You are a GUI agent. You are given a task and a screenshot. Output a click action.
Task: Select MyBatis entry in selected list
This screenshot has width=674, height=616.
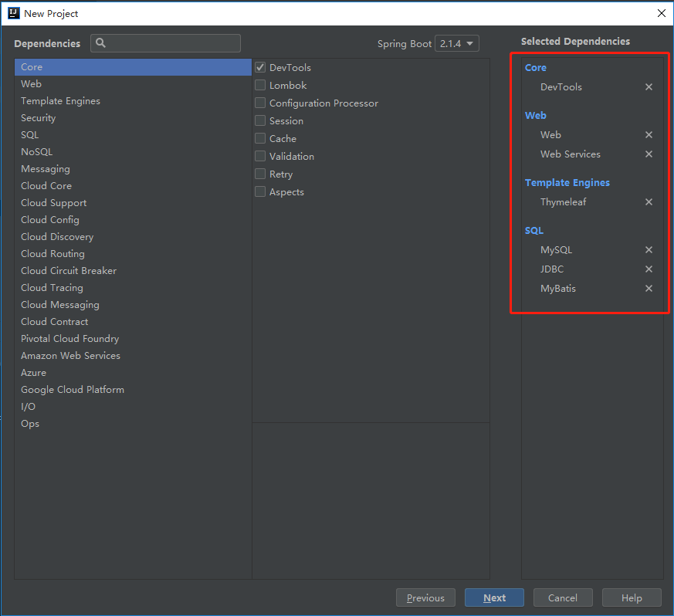[x=558, y=289]
